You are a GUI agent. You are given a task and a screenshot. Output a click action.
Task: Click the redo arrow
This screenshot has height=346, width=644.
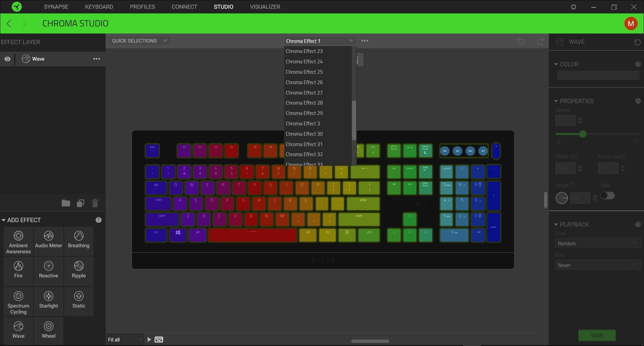541,41
